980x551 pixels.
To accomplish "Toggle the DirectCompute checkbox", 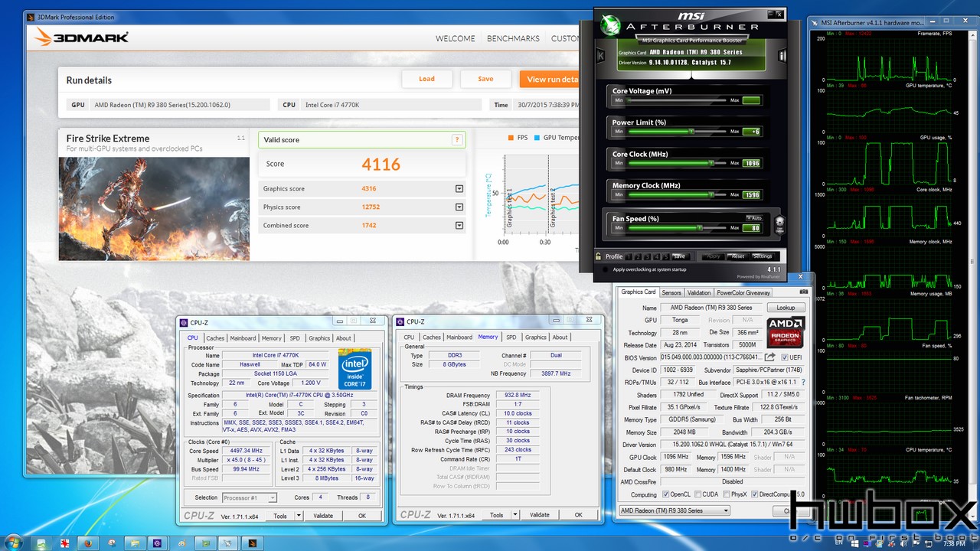I will 755,494.
